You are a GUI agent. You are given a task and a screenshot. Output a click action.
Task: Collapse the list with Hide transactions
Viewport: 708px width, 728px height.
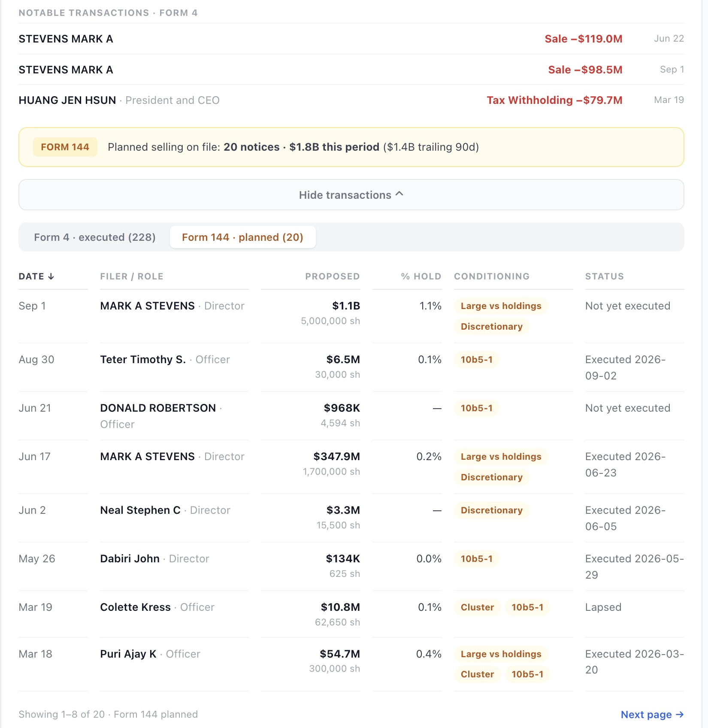coord(351,195)
